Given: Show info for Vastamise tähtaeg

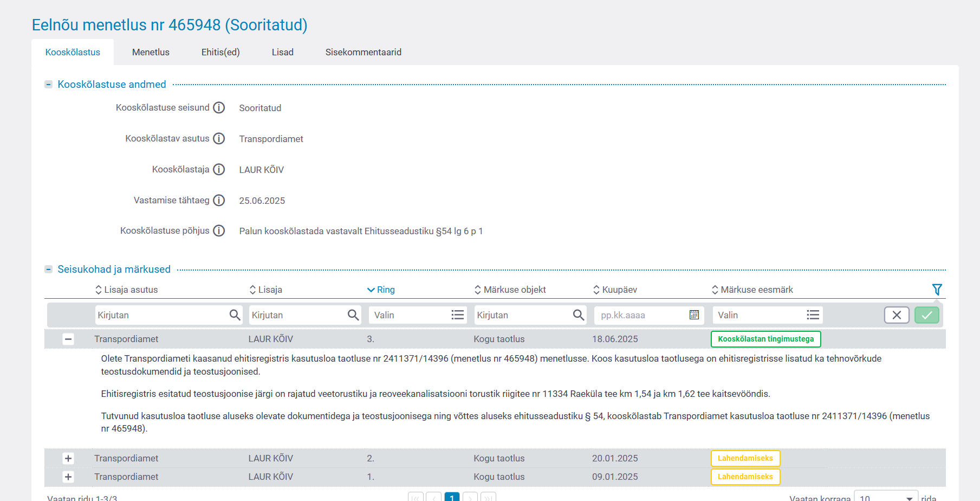Looking at the screenshot, I should tap(219, 201).
